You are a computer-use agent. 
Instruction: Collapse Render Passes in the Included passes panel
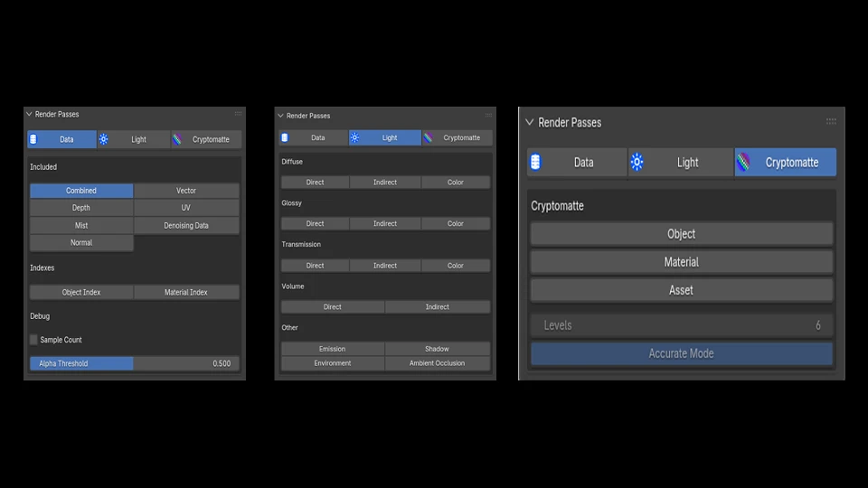(29, 114)
